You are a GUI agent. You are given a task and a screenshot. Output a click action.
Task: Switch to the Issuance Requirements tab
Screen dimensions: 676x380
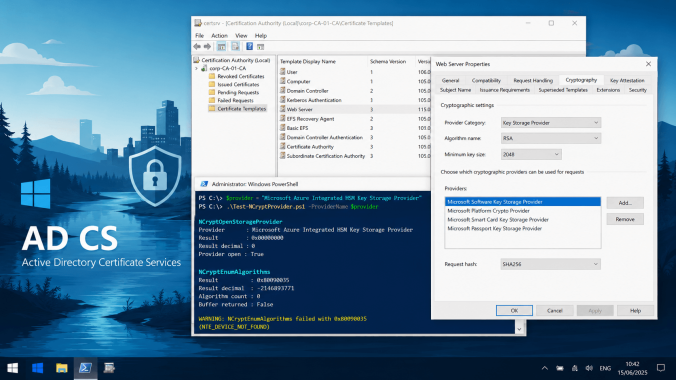pyautogui.click(x=504, y=90)
